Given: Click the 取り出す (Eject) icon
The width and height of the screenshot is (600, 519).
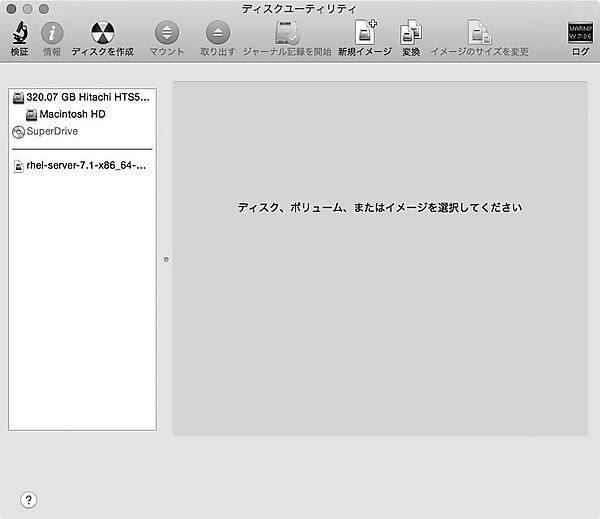Looking at the screenshot, I should tap(217, 33).
